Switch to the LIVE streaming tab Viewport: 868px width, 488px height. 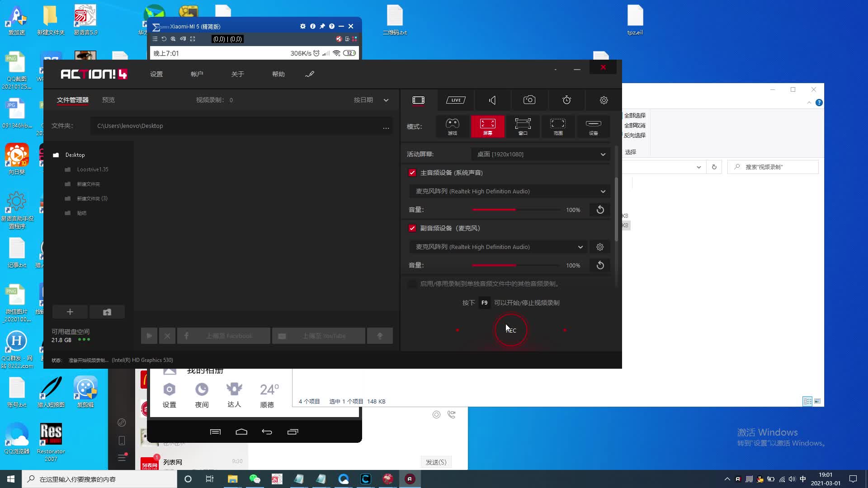click(x=456, y=100)
